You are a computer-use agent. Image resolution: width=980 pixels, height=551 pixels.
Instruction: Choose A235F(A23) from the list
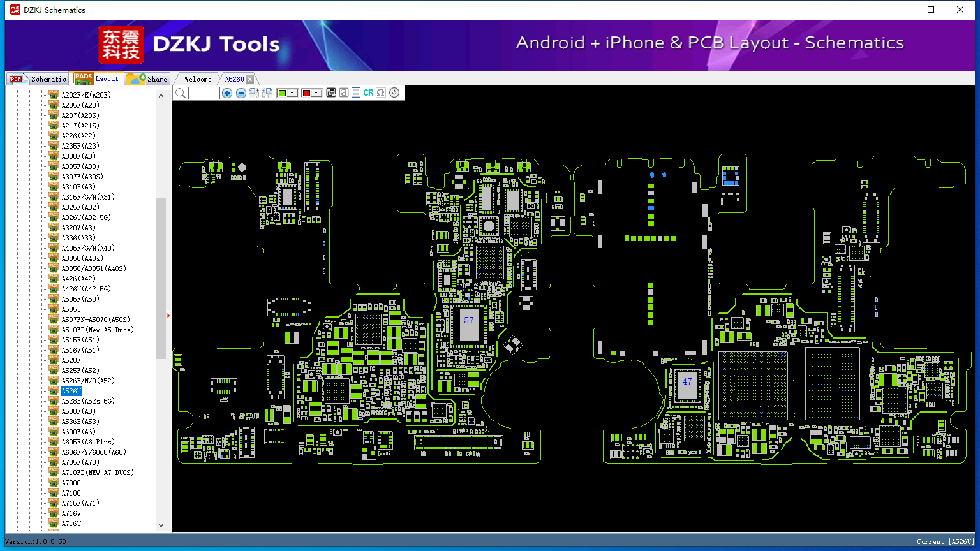pos(80,146)
